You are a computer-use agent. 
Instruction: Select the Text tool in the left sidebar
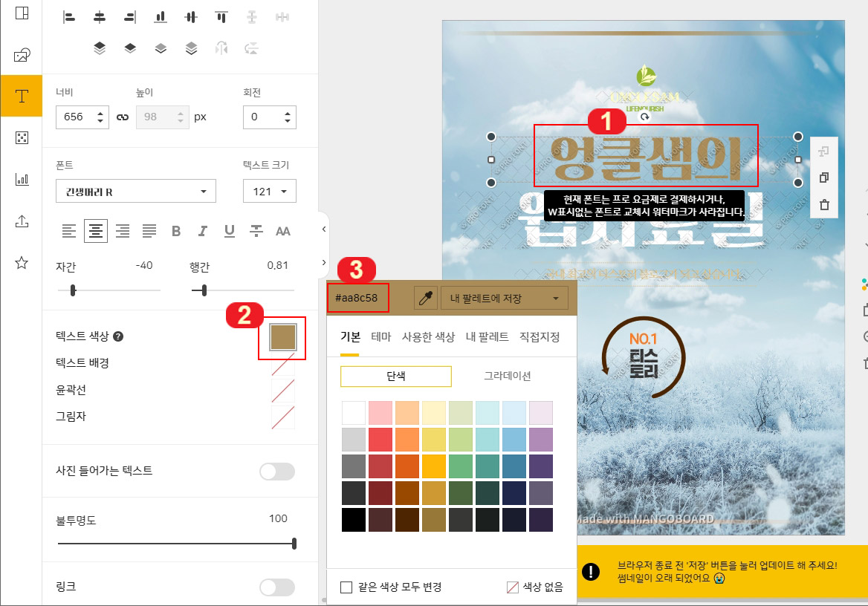(x=22, y=95)
